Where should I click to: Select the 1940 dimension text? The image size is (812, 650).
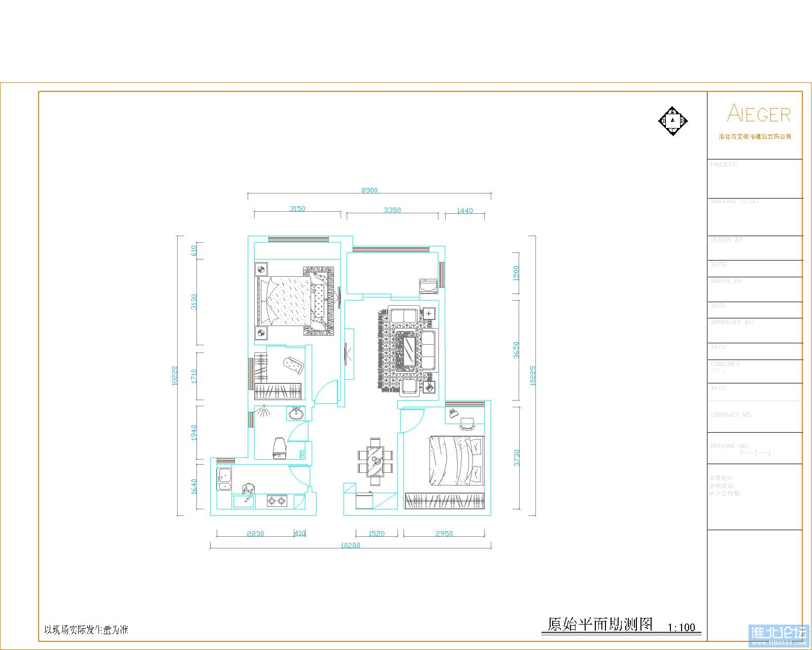(x=193, y=433)
